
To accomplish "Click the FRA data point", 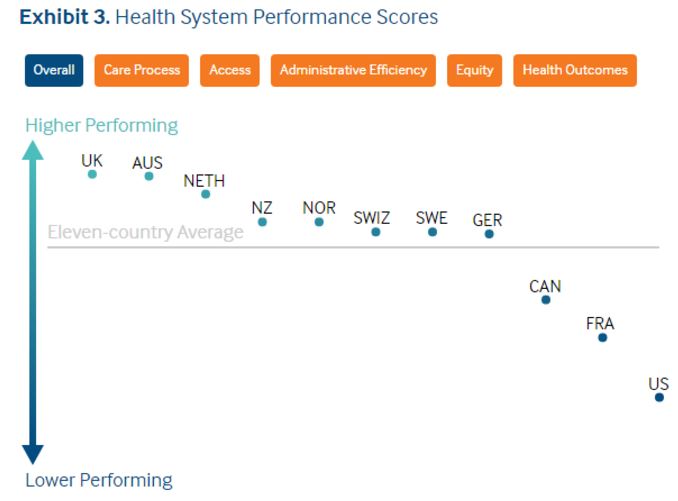I will tap(602, 337).
